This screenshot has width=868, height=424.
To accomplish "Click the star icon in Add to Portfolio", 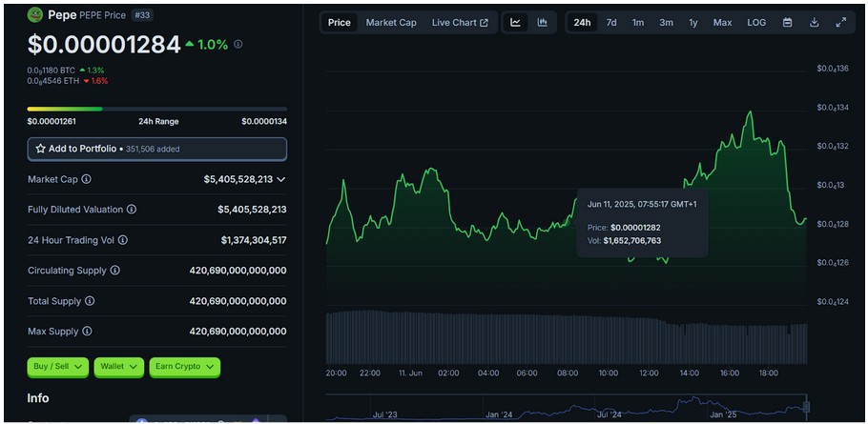I will click(x=40, y=149).
